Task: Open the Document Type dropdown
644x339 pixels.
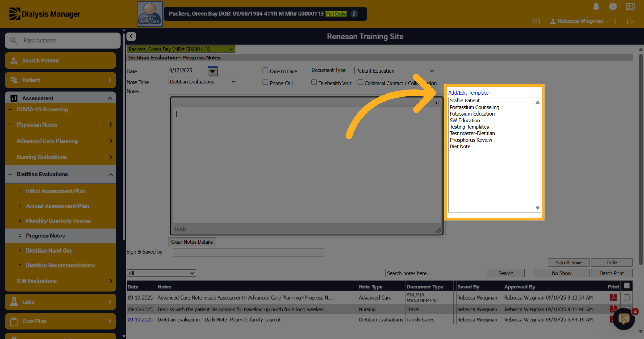Action: coord(395,71)
